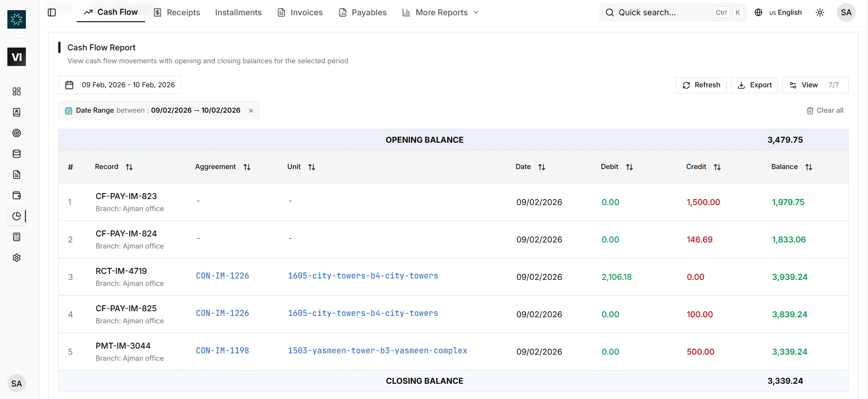This screenshot has width=868, height=399.
Task: Open the dashboard grid icon in sidebar
Action: click(x=17, y=91)
